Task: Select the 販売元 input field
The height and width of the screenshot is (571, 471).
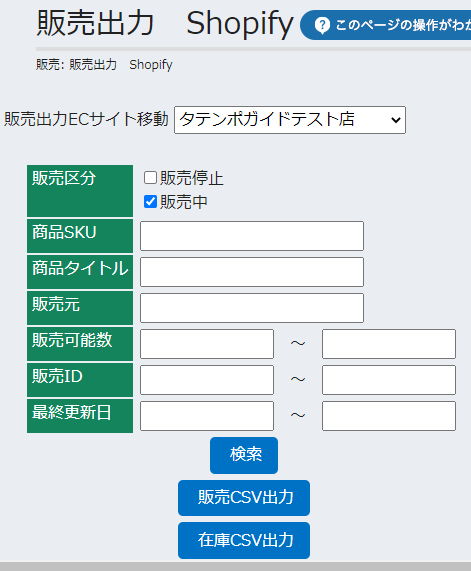Action: (x=252, y=308)
